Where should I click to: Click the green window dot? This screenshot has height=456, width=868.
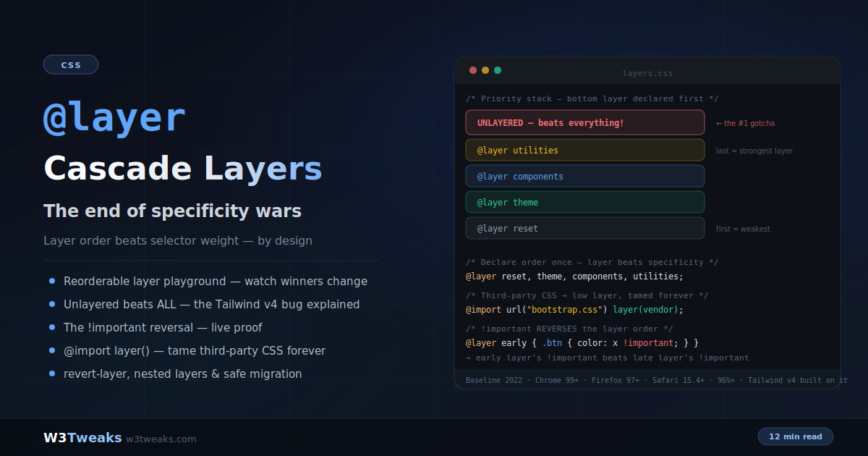498,70
